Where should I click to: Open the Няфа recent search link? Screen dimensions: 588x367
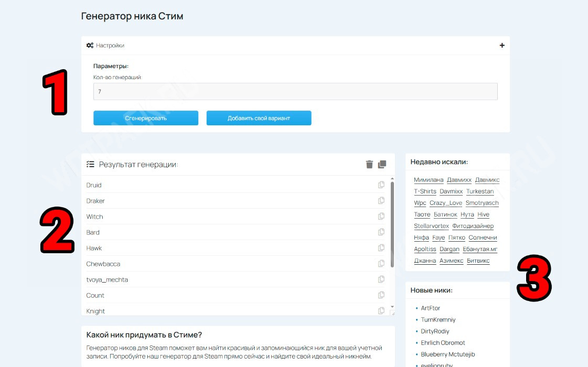click(x=422, y=238)
